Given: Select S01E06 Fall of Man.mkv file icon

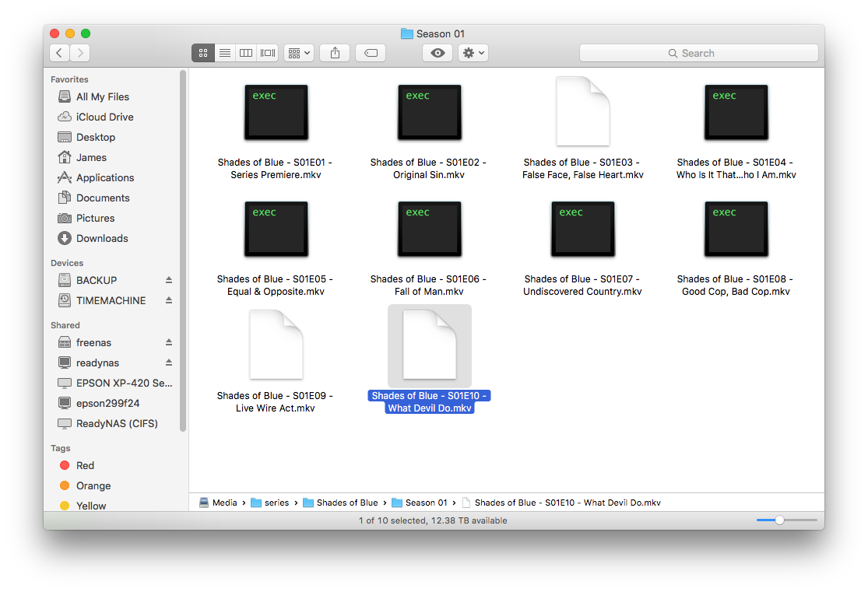Looking at the screenshot, I should coord(430,229).
